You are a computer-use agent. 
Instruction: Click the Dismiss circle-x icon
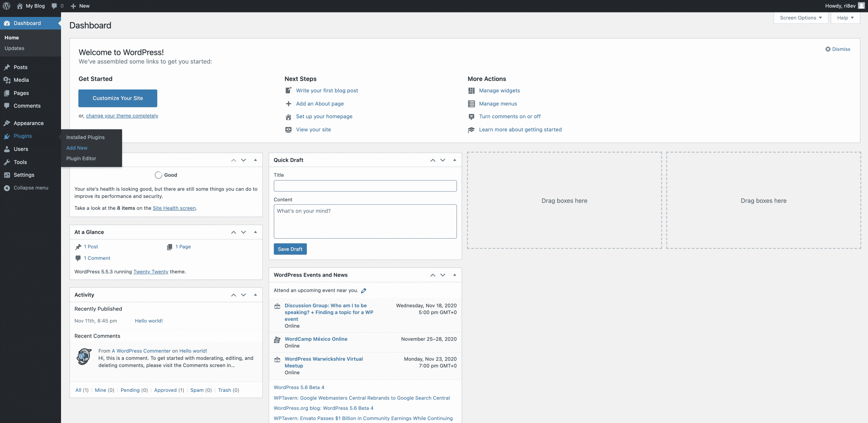[828, 49]
